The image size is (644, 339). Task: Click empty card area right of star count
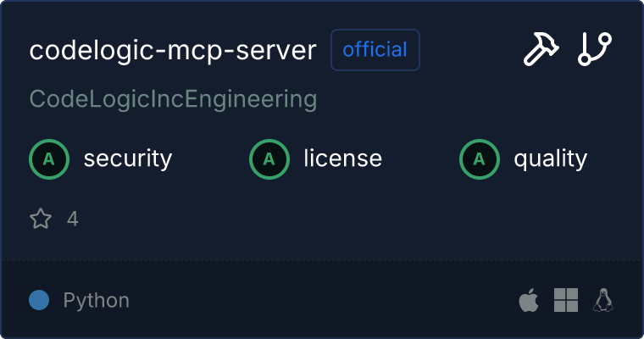339,220
